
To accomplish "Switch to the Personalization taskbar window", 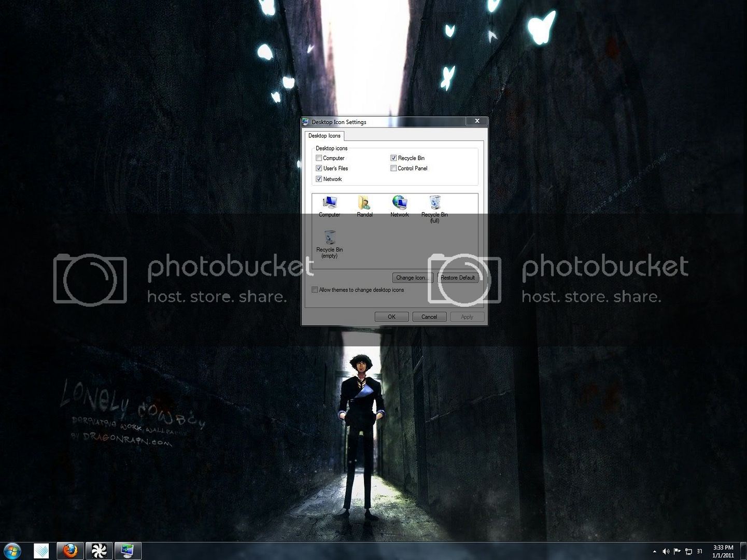I will coord(128,551).
